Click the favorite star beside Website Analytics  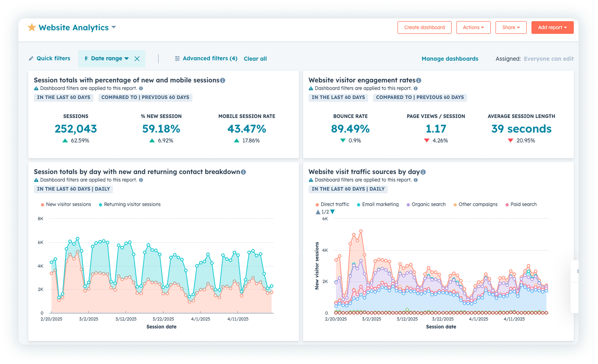32,27
